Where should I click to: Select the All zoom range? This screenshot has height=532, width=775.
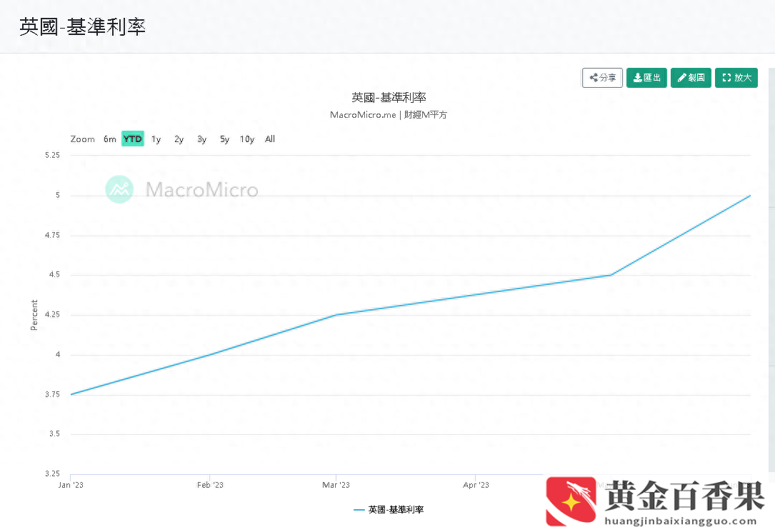270,139
